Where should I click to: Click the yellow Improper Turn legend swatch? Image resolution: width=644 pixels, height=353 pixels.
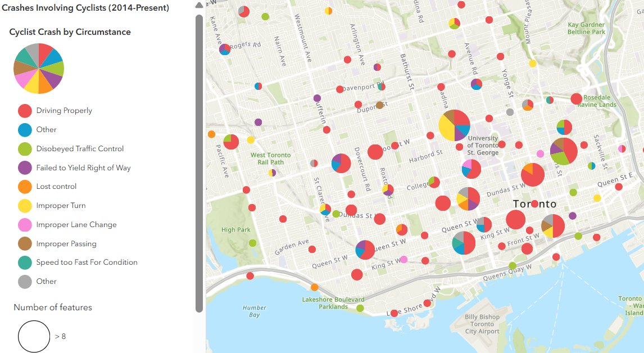click(x=25, y=206)
